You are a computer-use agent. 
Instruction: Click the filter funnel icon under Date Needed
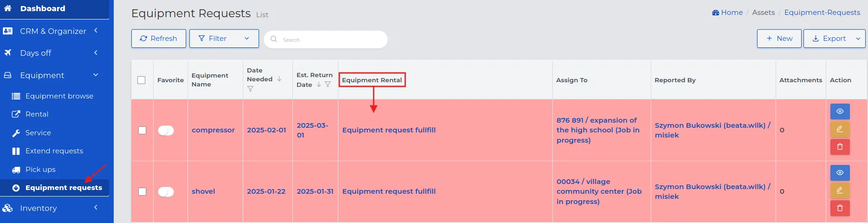point(250,89)
